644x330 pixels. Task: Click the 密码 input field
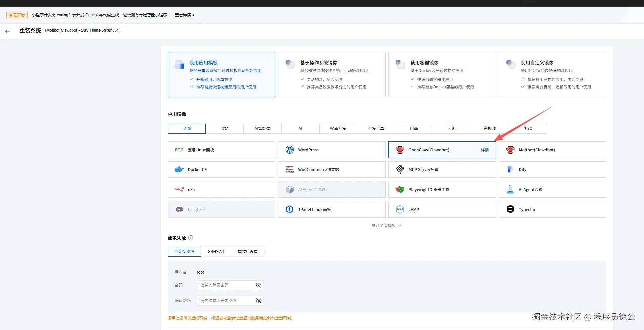[230, 285]
